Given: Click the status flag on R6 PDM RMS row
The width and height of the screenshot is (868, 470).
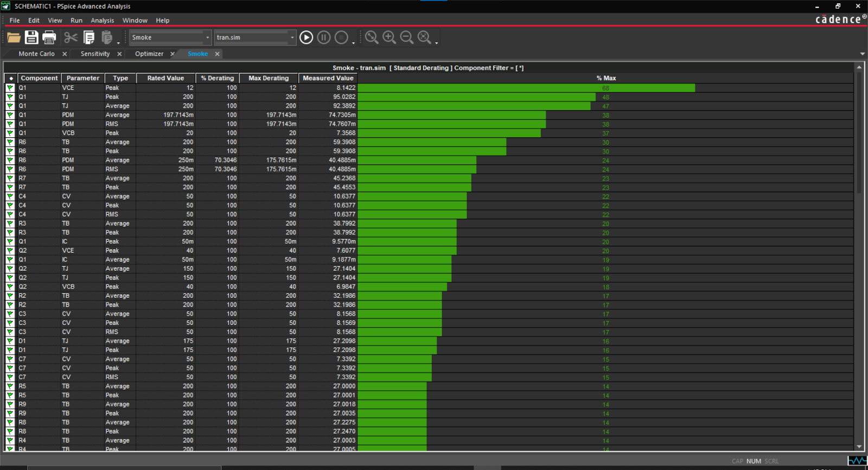Looking at the screenshot, I should (10, 169).
